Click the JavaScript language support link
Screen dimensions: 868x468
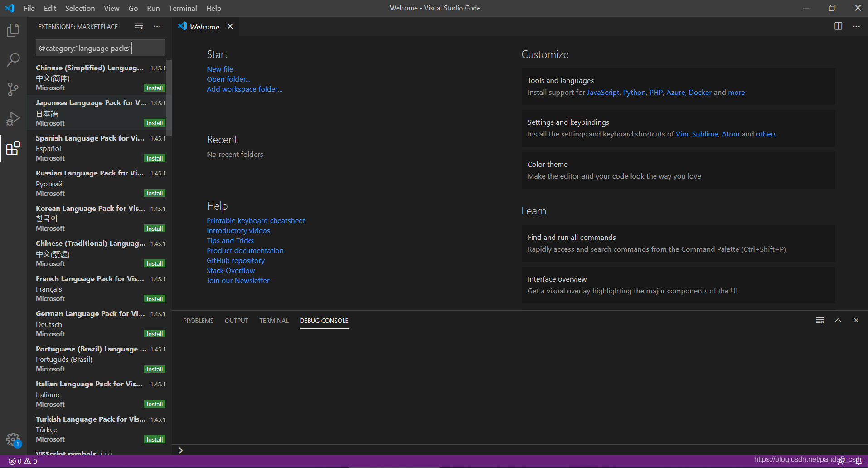coord(603,92)
